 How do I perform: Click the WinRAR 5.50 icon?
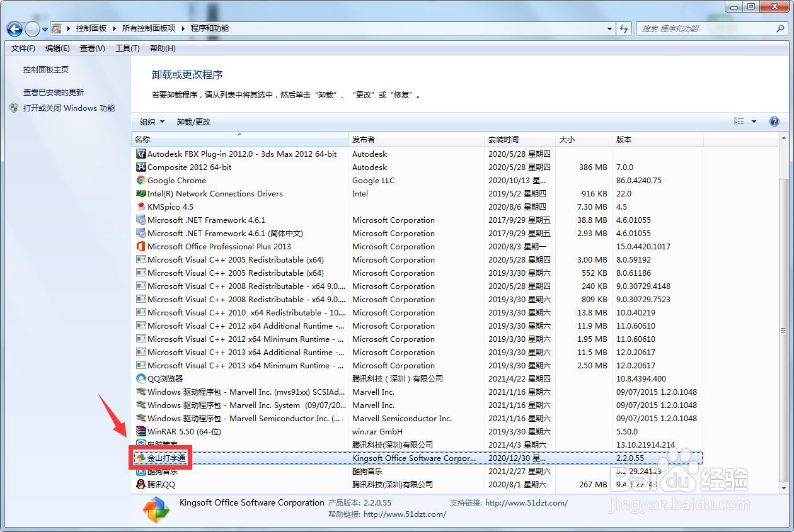point(141,431)
